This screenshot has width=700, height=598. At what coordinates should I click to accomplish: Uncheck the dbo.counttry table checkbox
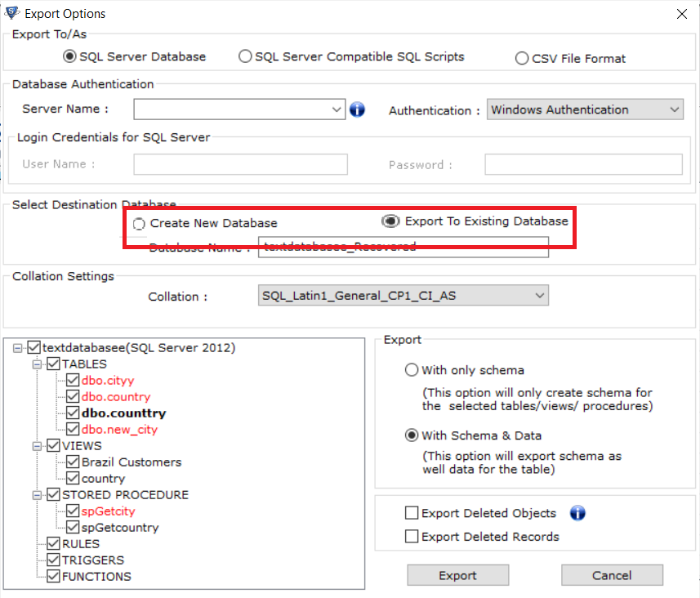[73, 413]
